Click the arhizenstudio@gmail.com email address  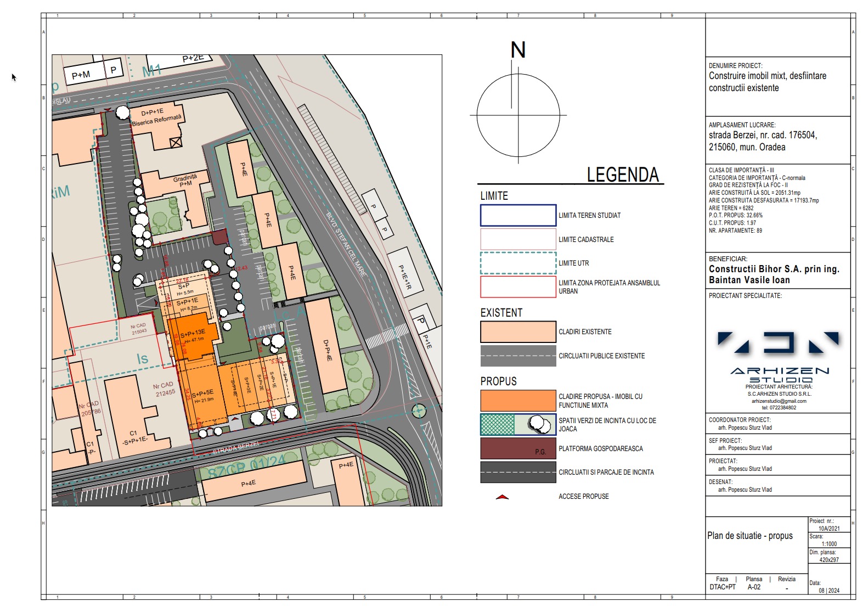pyautogui.click(x=779, y=401)
